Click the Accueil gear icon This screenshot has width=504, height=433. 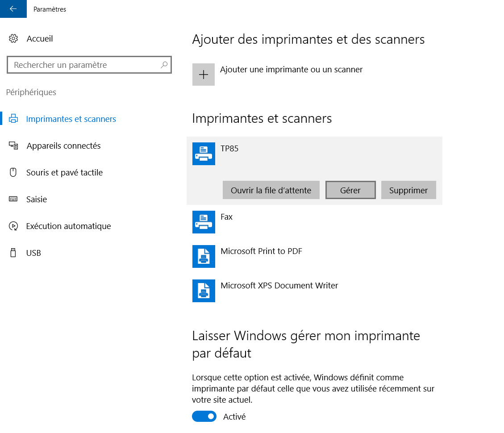13,39
